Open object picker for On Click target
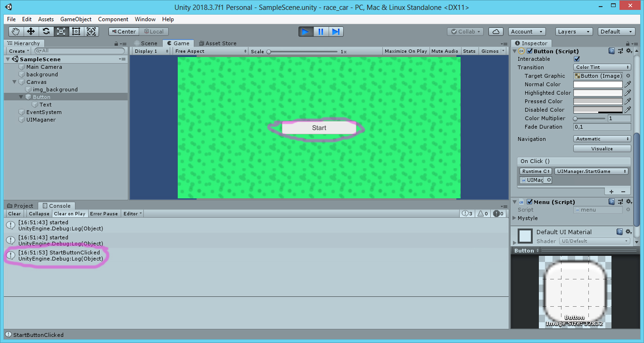The width and height of the screenshot is (644, 343). tap(549, 180)
